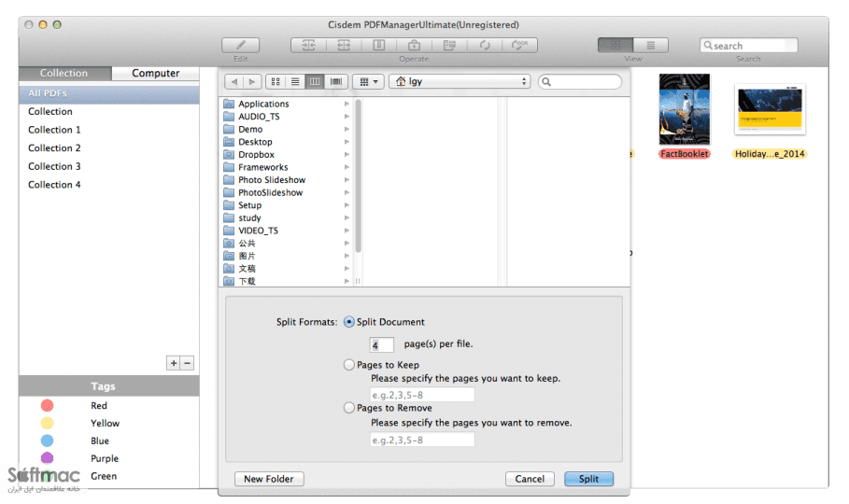
Task: Select All PDFs in sidebar
Action: click(x=109, y=93)
